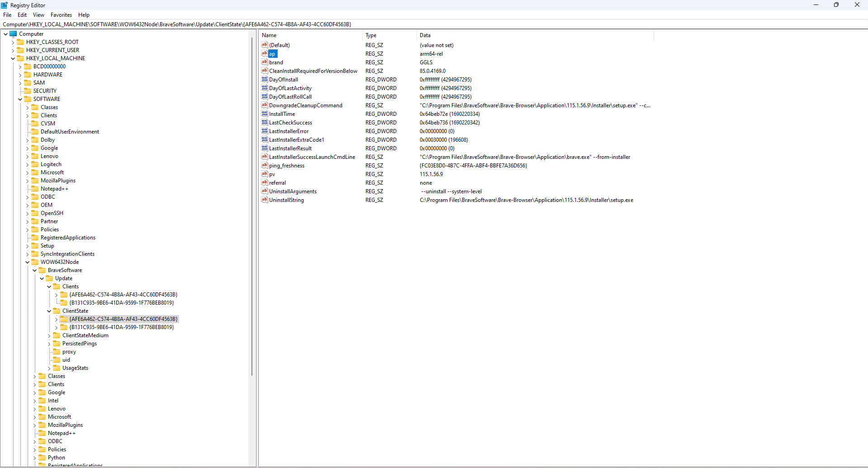Click the string icon beside UninstallArguments
This screenshot has width=868, height=468.
tap(265, 191)
